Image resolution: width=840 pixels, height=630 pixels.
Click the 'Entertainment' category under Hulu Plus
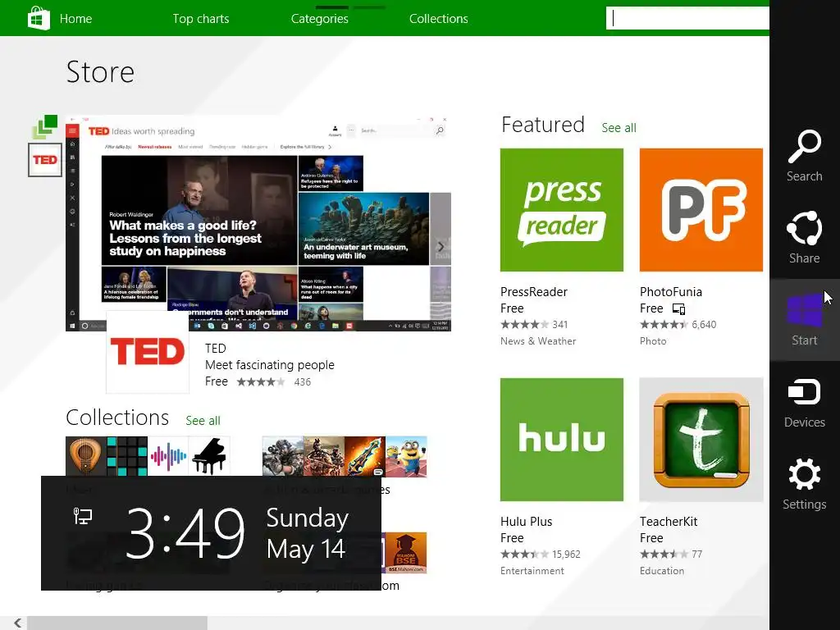point(532,571)
